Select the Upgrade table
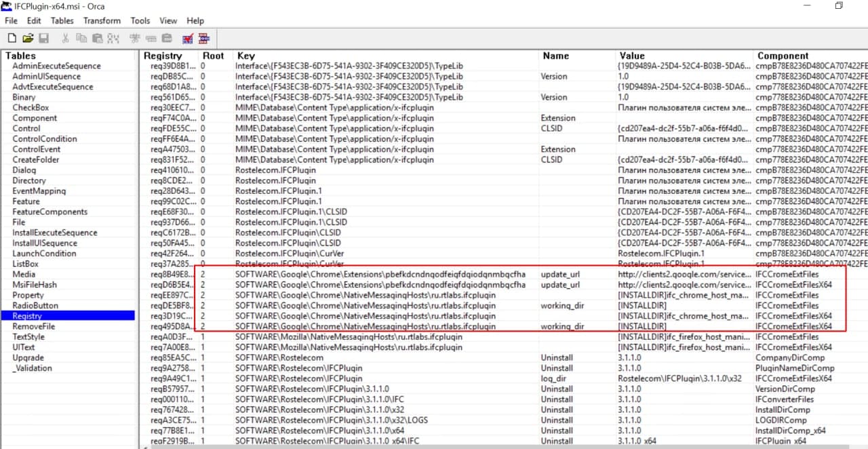Screen dimensions: 868x449 click(x=28, y=357)
